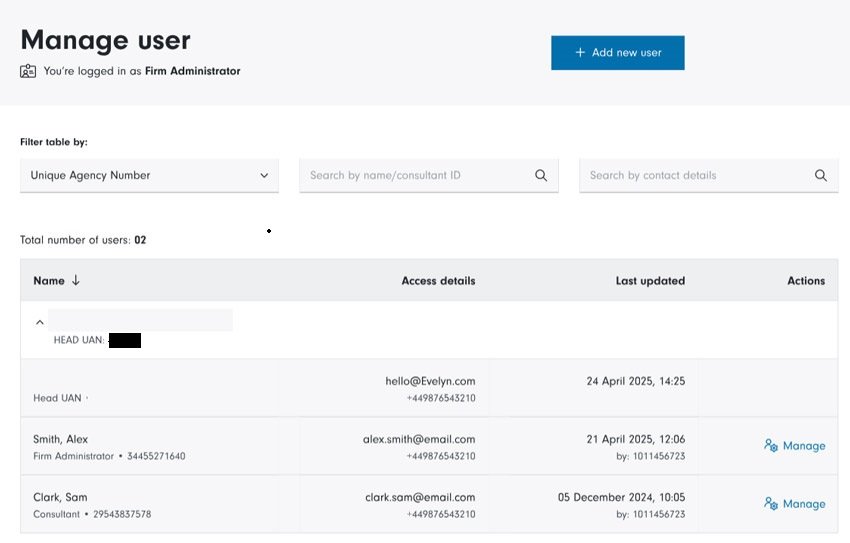Click the user-gear icon in Sam Clark's row
Image resolution: width=850 pixels, height=543 pixels.
pos(771,504)
